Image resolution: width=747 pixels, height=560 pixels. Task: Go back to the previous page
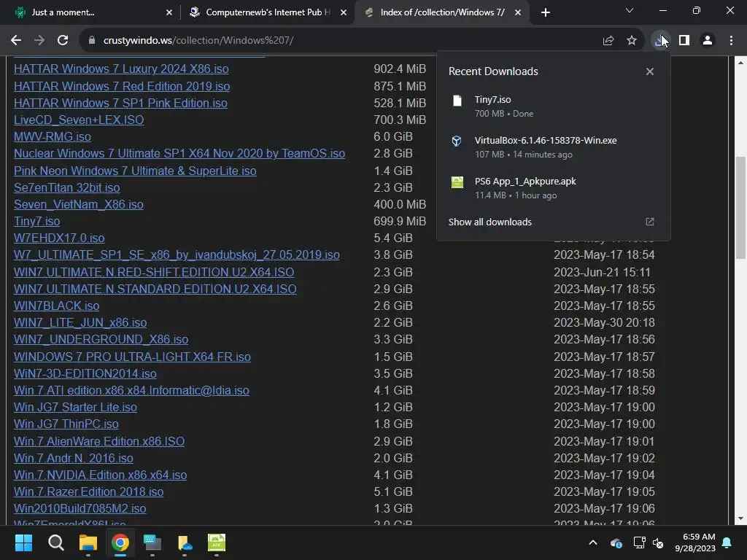pos(16,41)
